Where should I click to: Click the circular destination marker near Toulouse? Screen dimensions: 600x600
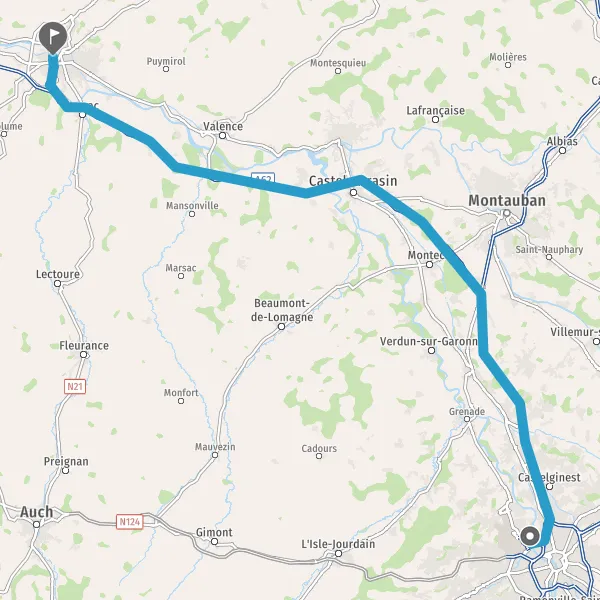(530, 536)
